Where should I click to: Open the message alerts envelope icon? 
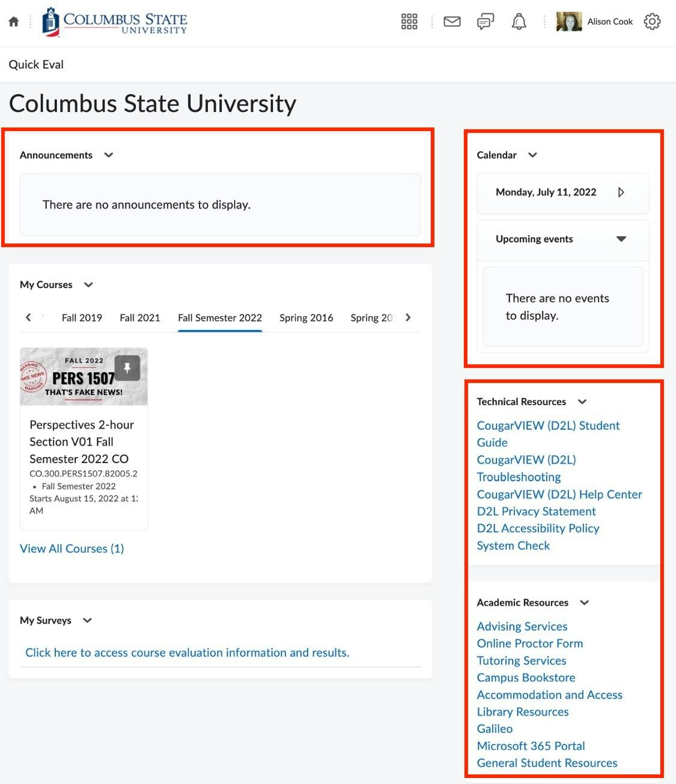point(452,22)
